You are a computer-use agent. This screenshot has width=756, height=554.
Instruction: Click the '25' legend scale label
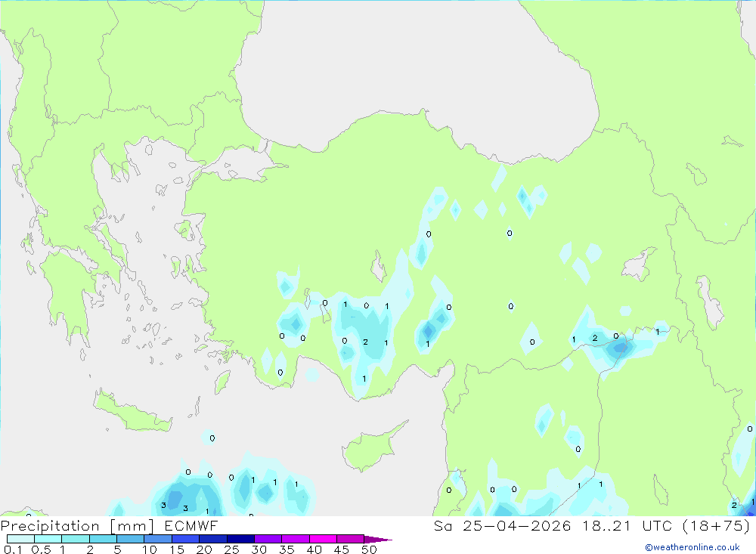coord(231,549)
